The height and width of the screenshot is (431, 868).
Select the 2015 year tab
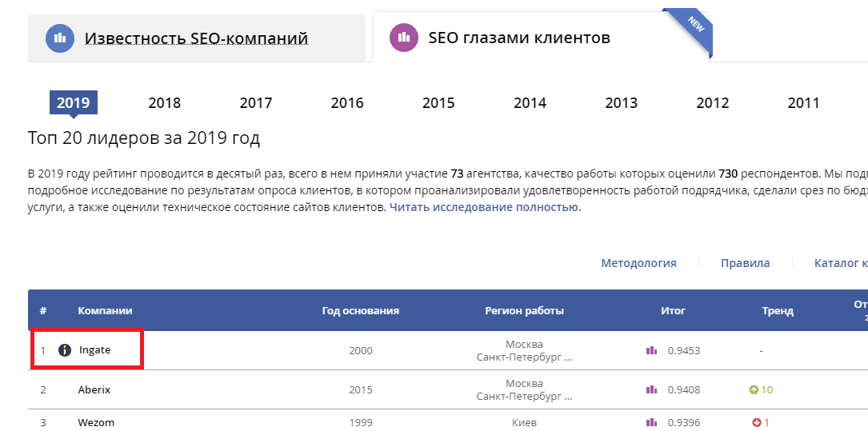point(438,102)
